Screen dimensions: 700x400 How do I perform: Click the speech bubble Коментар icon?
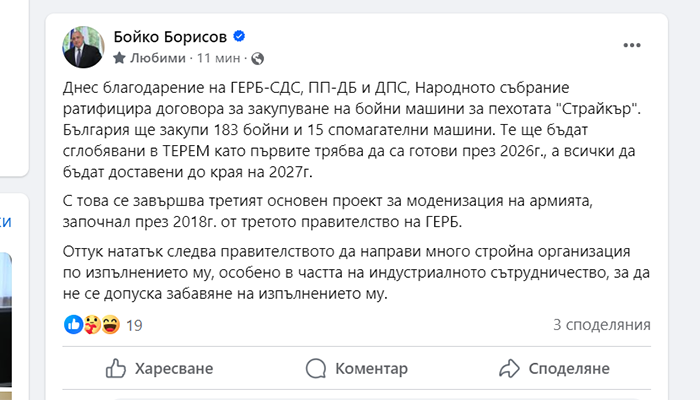316,369
